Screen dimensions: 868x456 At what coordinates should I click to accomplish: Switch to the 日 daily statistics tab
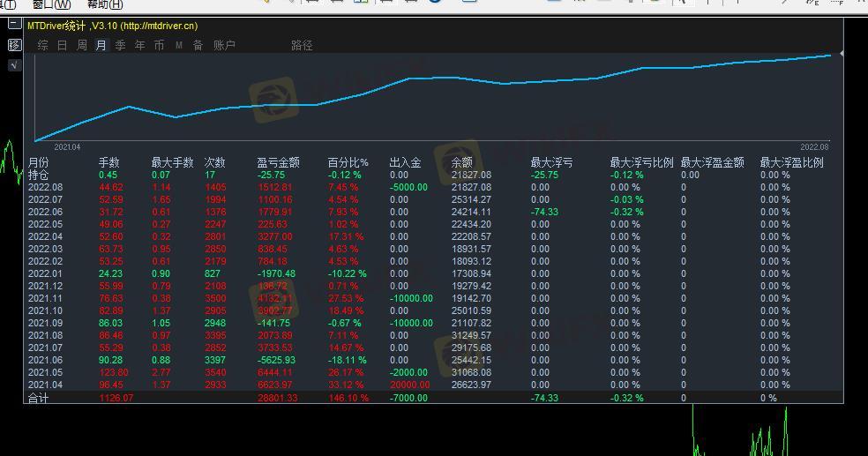(63, 45)
